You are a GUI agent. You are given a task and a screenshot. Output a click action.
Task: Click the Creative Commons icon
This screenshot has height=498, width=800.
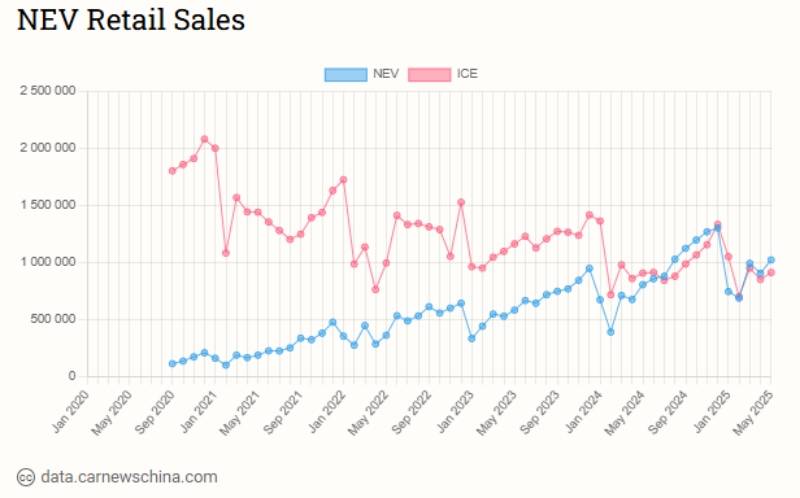26,477
